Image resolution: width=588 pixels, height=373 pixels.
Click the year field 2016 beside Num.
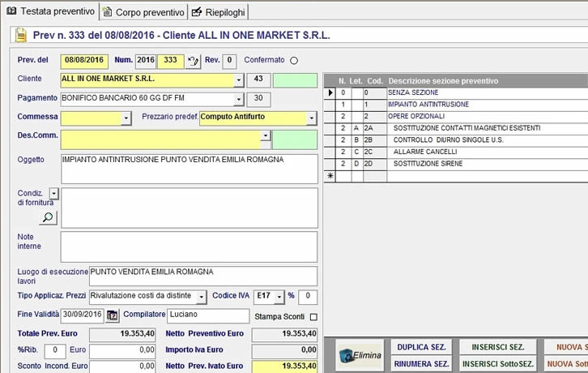pyautogui.click(x=146, y=62)
